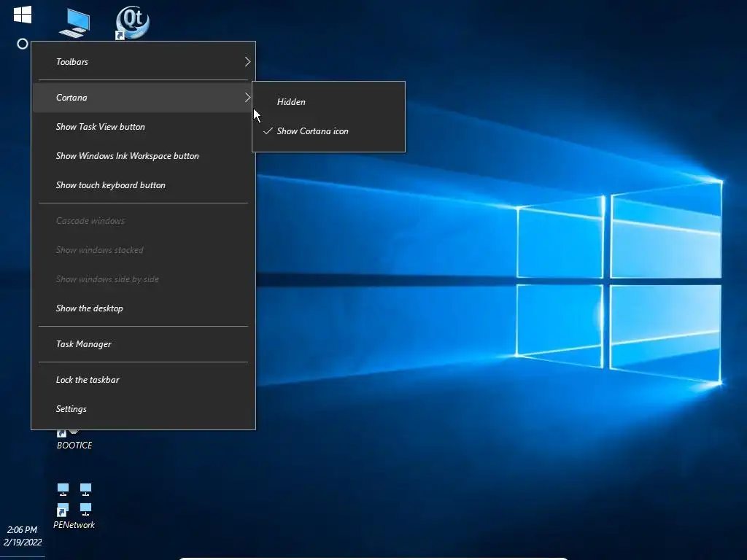
Task: Click greyed Show windows side by side
Action: click(143, 279)
